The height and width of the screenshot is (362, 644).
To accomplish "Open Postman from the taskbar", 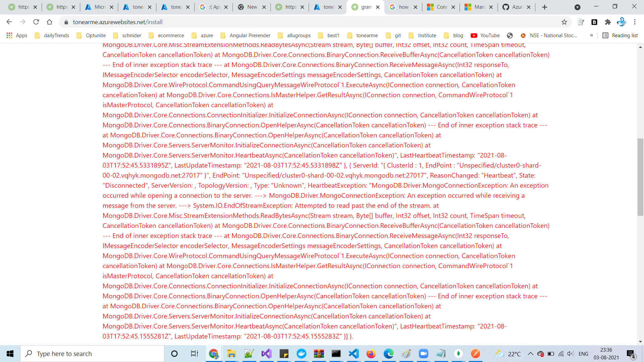I will click(476, 354).
